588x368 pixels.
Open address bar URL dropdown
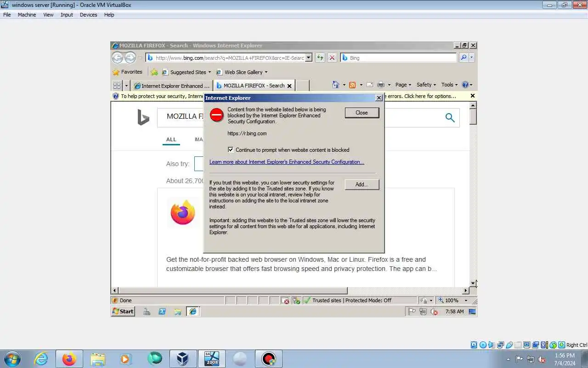pyautogui.click(x=308, y=57)
